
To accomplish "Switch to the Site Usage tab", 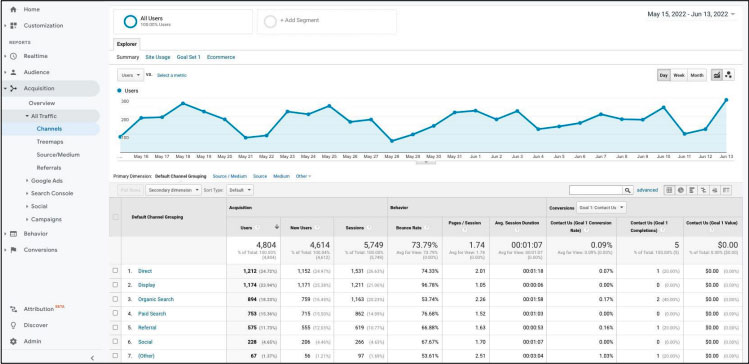I will point(158,57).
